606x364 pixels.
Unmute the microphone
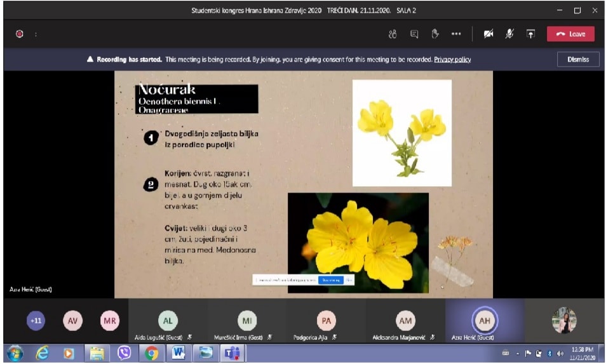click(509, 34)
